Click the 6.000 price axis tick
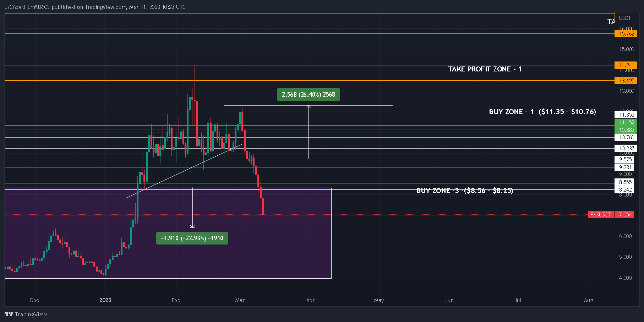This screenshot has height=322, width=644. (626, 236)
